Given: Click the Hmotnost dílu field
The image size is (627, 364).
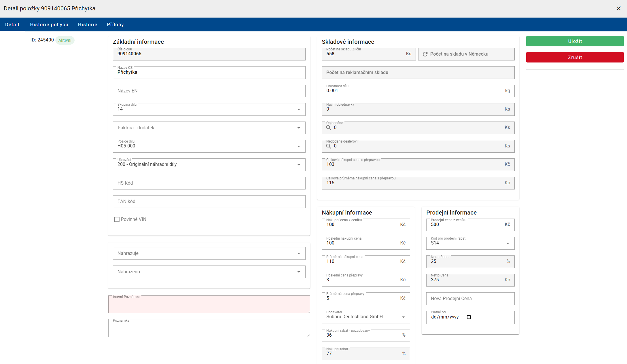Looking at the screenshot, I should click(x=418, y=91).
